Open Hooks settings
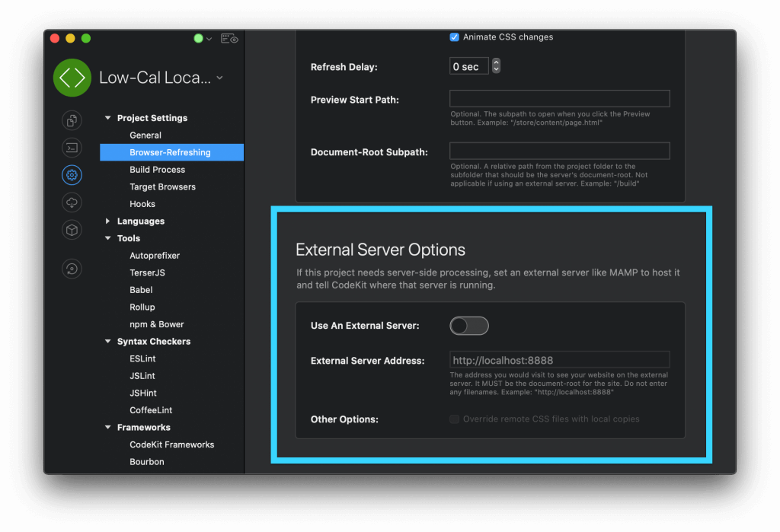This screenshot has width=780, height=532. pos(142,204)
